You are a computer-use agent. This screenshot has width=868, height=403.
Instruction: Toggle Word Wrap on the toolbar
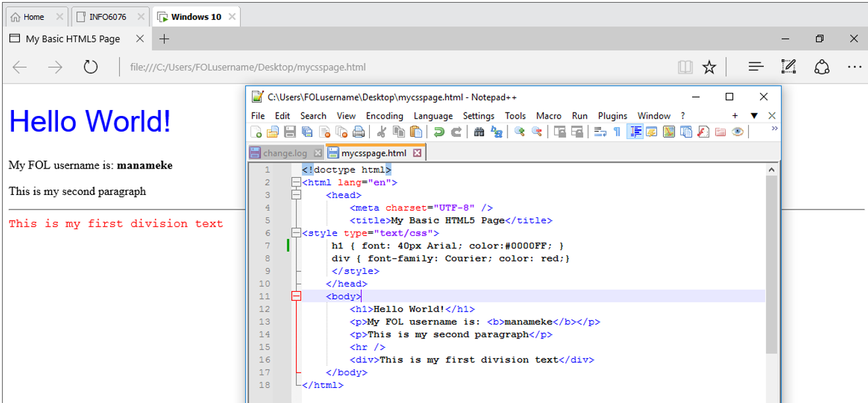click(x=600, y=132)
